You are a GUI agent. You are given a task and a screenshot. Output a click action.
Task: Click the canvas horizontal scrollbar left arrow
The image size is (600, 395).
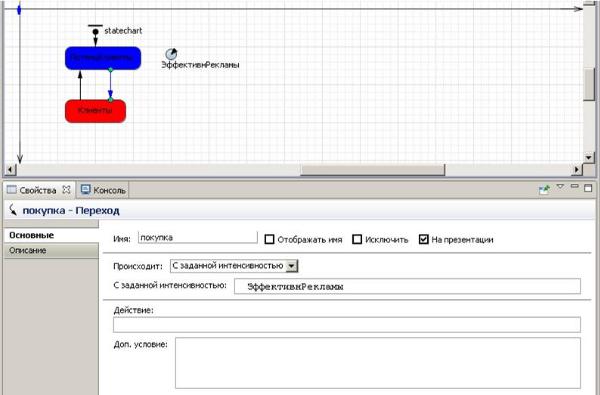(10, 170)
